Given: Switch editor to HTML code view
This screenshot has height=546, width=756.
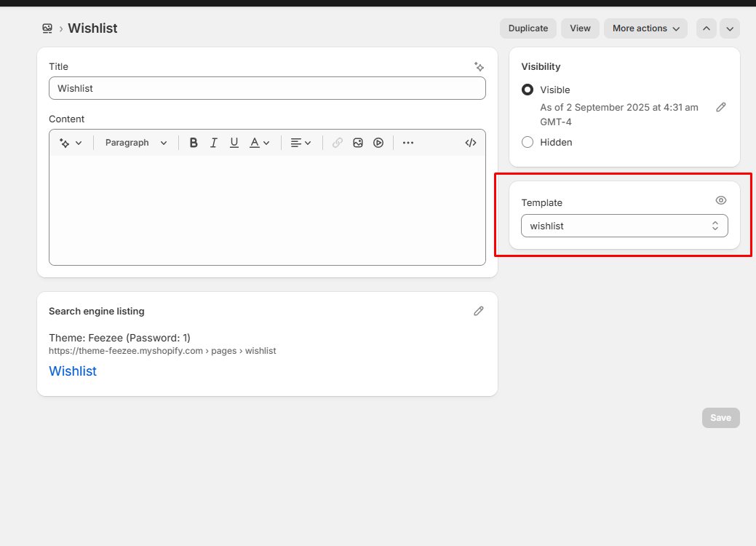Looking at the screenshot, I should pyautogui.click(x=471, y=143).
